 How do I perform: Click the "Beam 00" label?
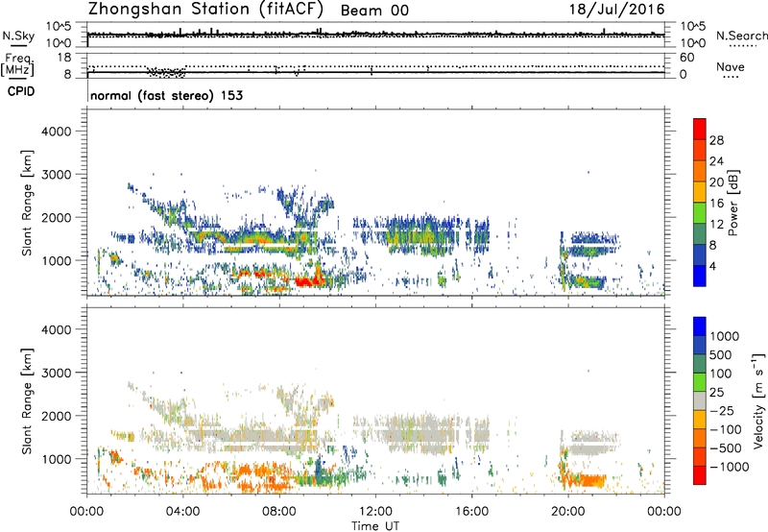(374, 11)
